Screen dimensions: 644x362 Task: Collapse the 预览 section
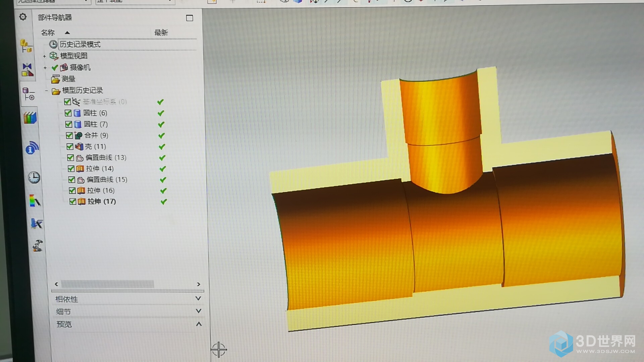pos(128,324)
